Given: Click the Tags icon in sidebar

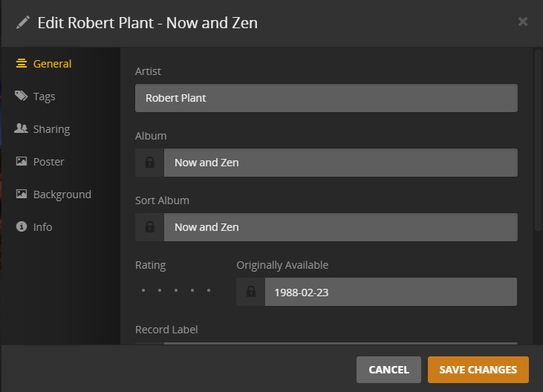Looking at the screenshot, I should click(22, 97).
